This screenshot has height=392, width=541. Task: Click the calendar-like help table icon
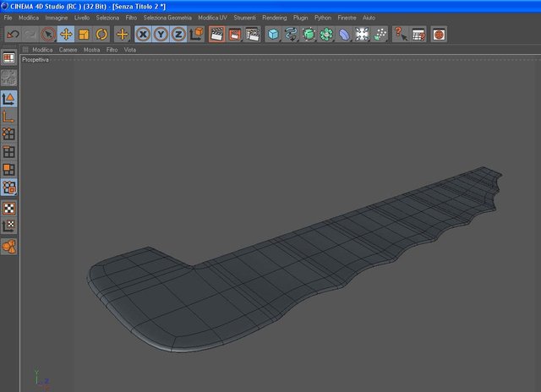pyautogui.click(x=418, y=34)
